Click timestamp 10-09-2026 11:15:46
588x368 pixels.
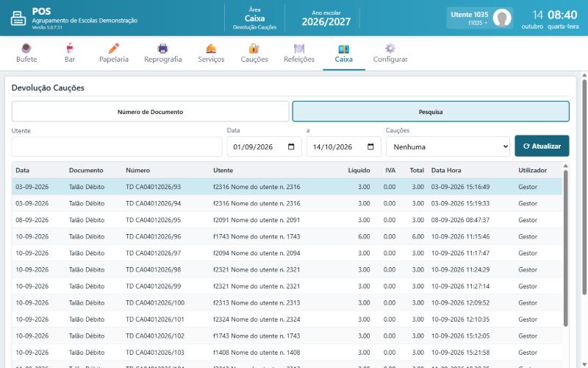point(460,236)
